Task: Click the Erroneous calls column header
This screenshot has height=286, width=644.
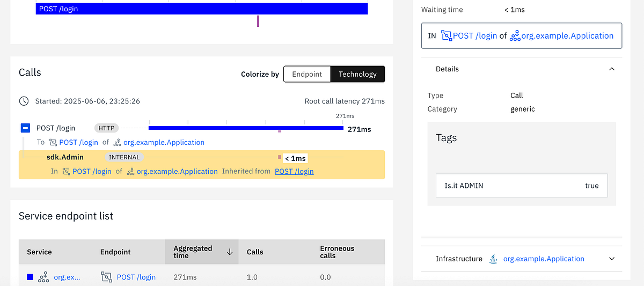Action: 337,252
